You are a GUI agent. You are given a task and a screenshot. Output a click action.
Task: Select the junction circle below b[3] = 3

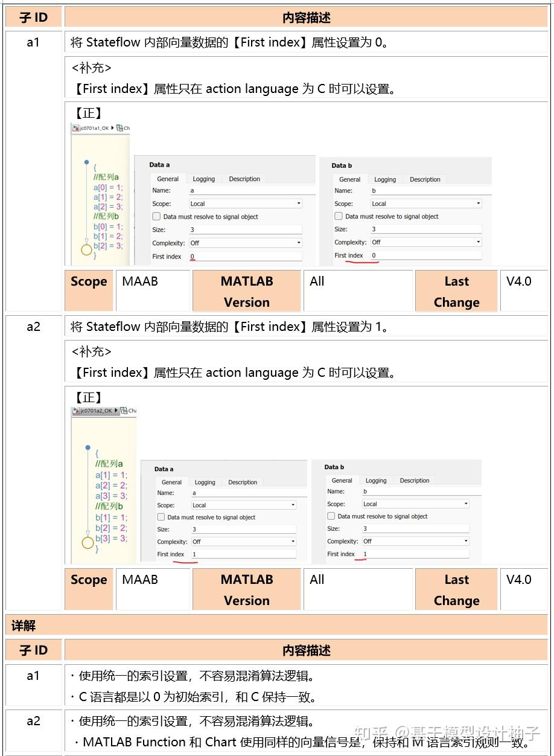88,543
